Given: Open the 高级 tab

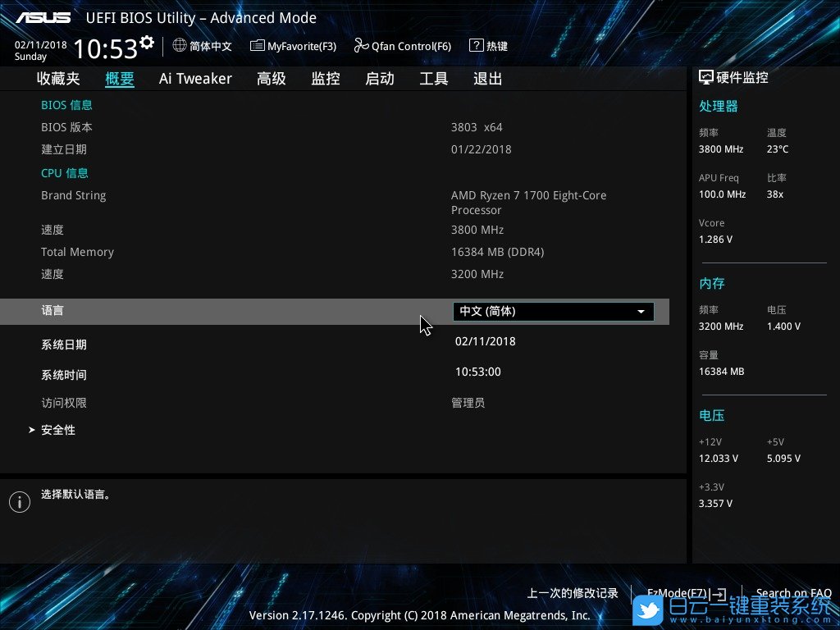Looking at the screenshot, I should [x=272, y=79].
